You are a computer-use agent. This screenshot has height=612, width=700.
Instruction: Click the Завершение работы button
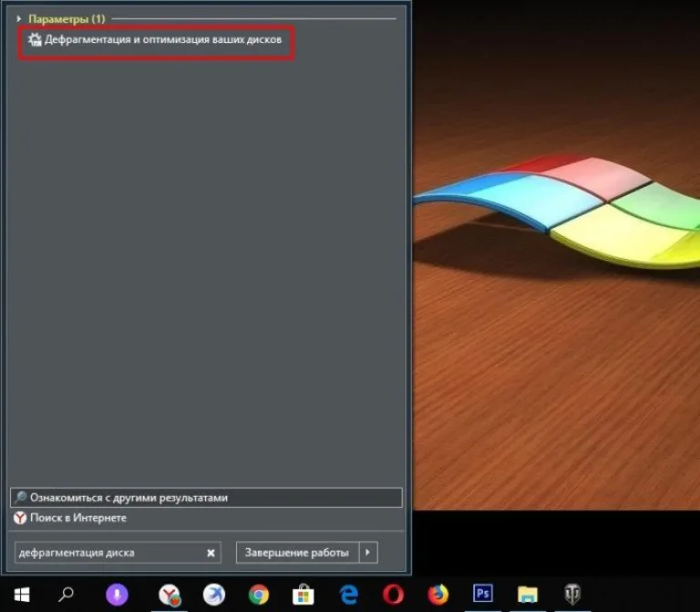pyautogui.click(x=297, y=553)
